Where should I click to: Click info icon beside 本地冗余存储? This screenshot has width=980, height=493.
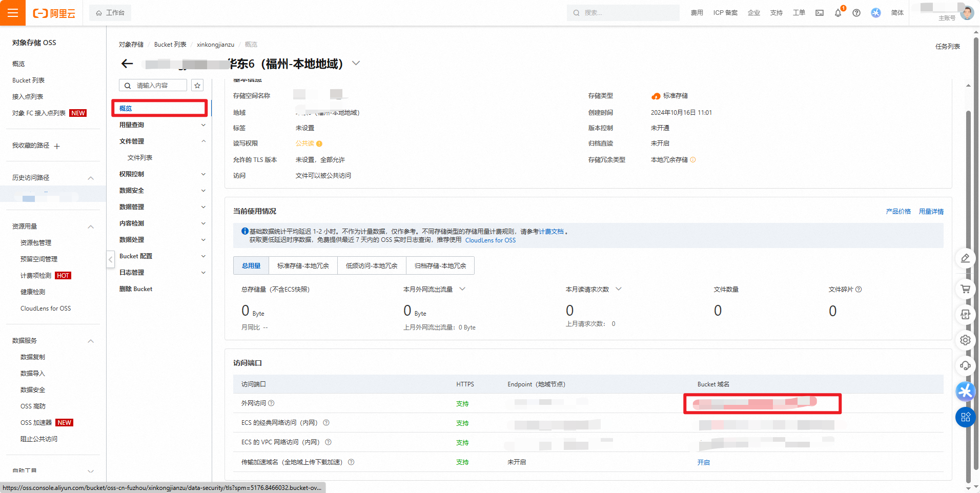(693, 160)
